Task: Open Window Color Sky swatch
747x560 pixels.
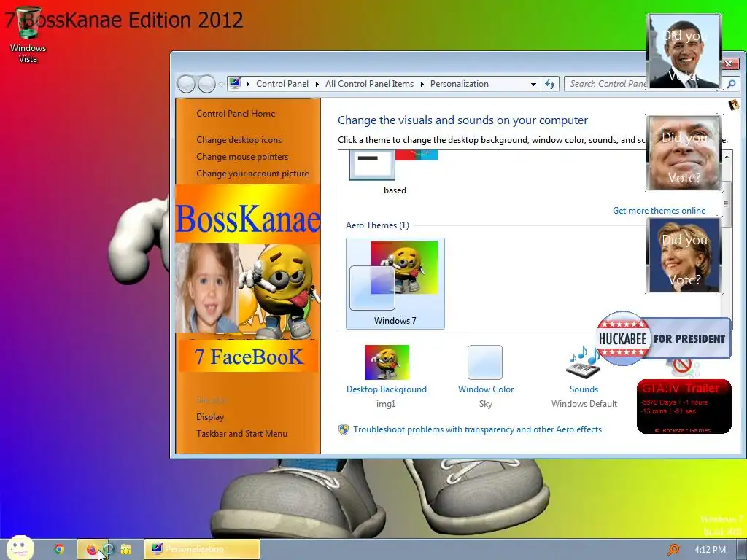Action: tap(485, 362)
